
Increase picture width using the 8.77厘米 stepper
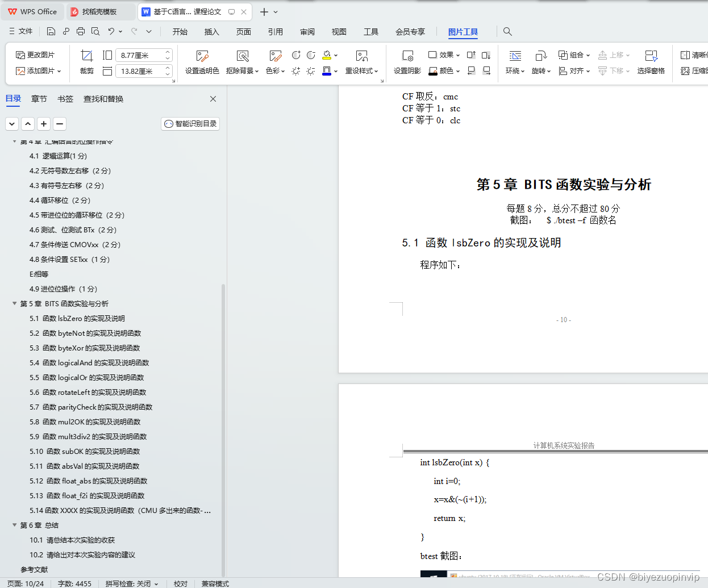[166, 52]
